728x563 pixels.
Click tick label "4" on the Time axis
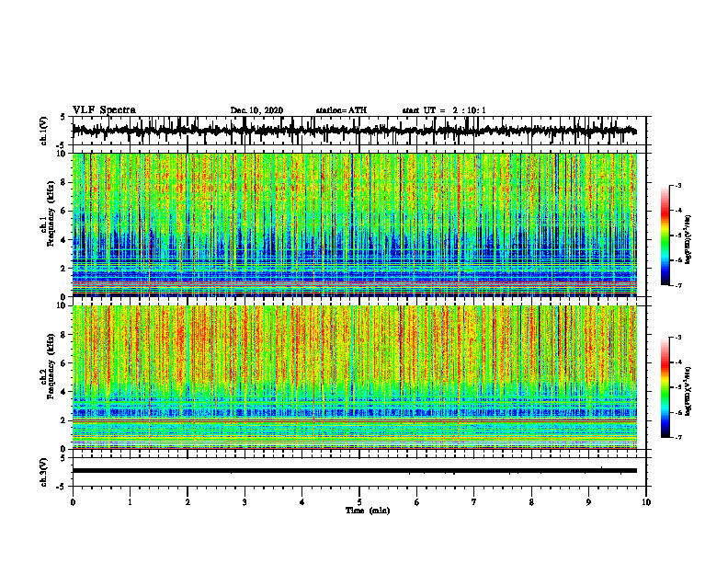302,502
